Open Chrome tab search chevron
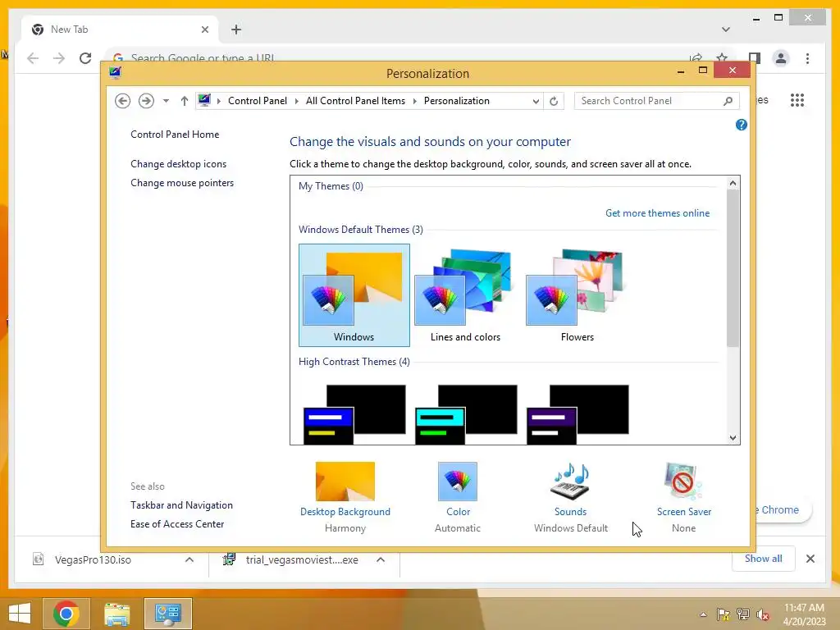This screenshot has width=840, height=630. (726, 30)
